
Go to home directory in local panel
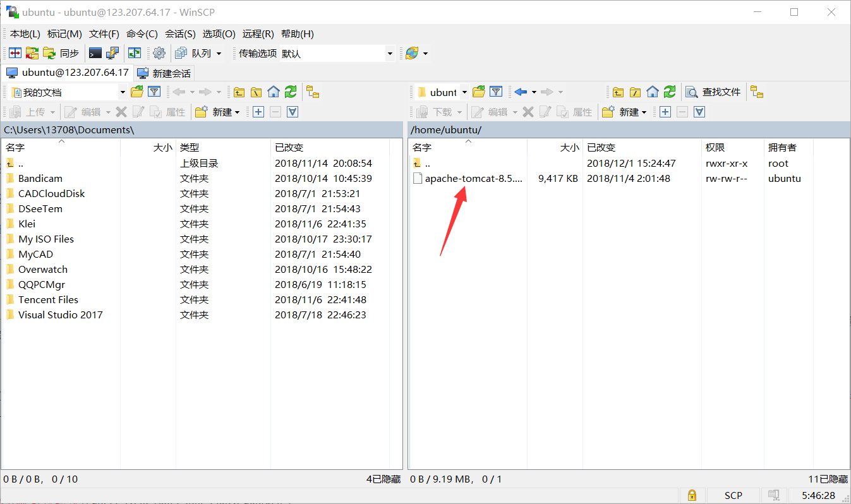[274, 92]
